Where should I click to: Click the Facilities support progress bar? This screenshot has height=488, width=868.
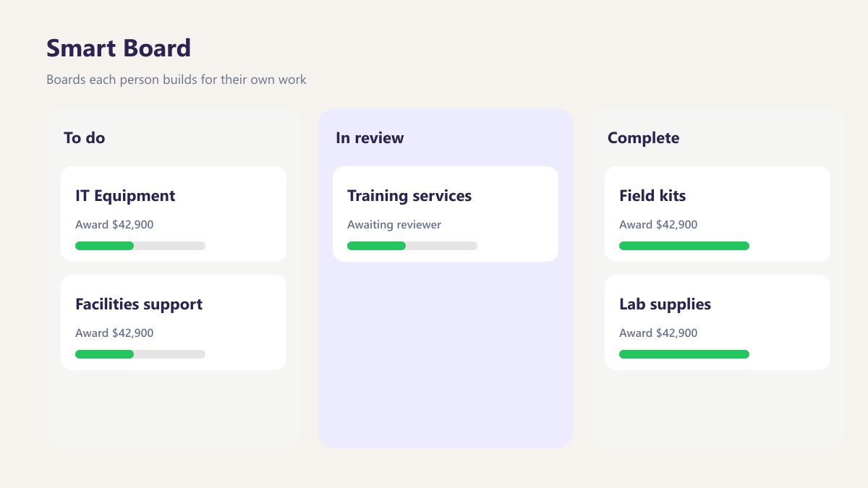click(x=140, y=354)
